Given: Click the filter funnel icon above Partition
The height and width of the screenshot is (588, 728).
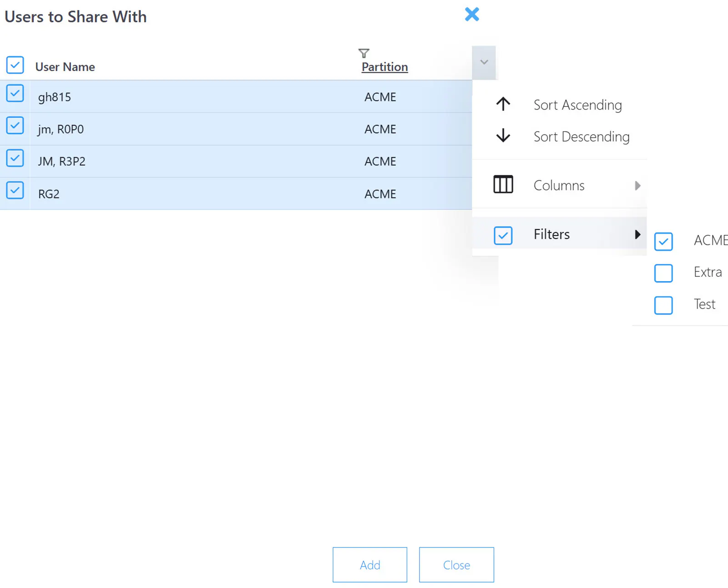Looking at the screenshot, I should coord(364,53).
